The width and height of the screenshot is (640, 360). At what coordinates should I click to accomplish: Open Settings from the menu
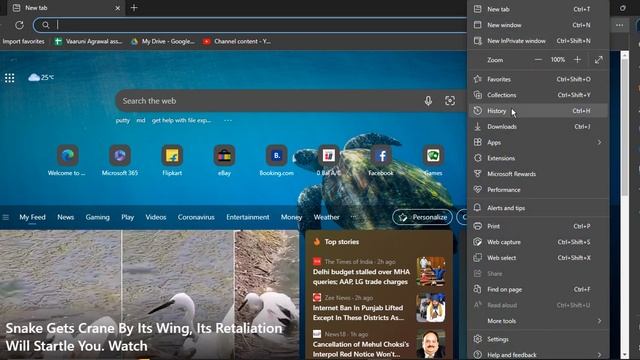[x=538, y=339]
